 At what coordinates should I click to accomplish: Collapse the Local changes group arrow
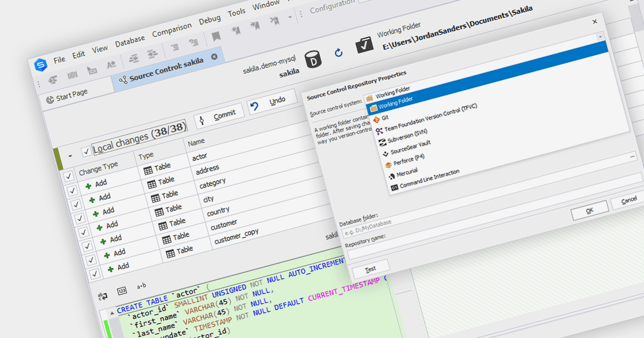click(x=70, y=157)
